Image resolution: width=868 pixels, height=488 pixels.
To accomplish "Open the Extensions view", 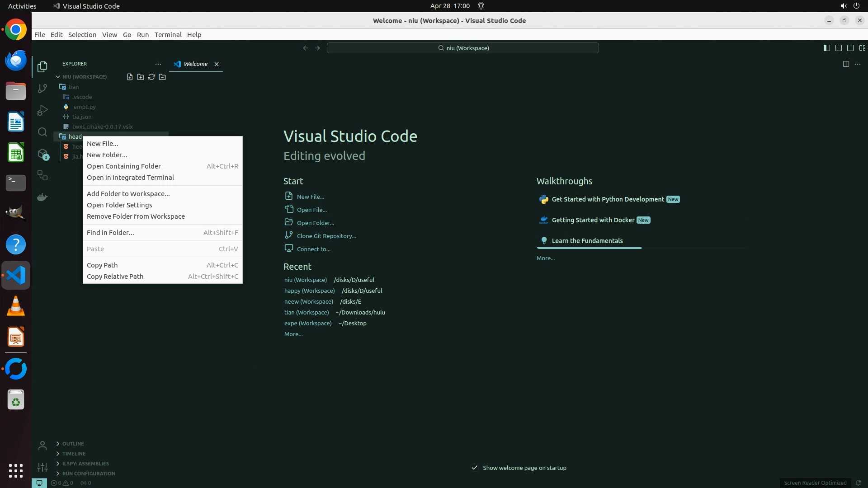I will pyautogui.click(x=42, y=154).
